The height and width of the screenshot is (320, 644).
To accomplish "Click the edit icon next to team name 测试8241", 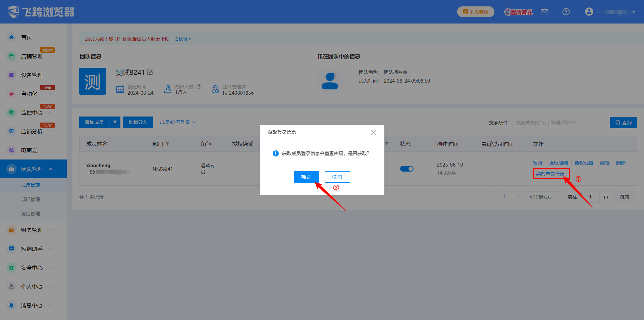I will point(150,72).
